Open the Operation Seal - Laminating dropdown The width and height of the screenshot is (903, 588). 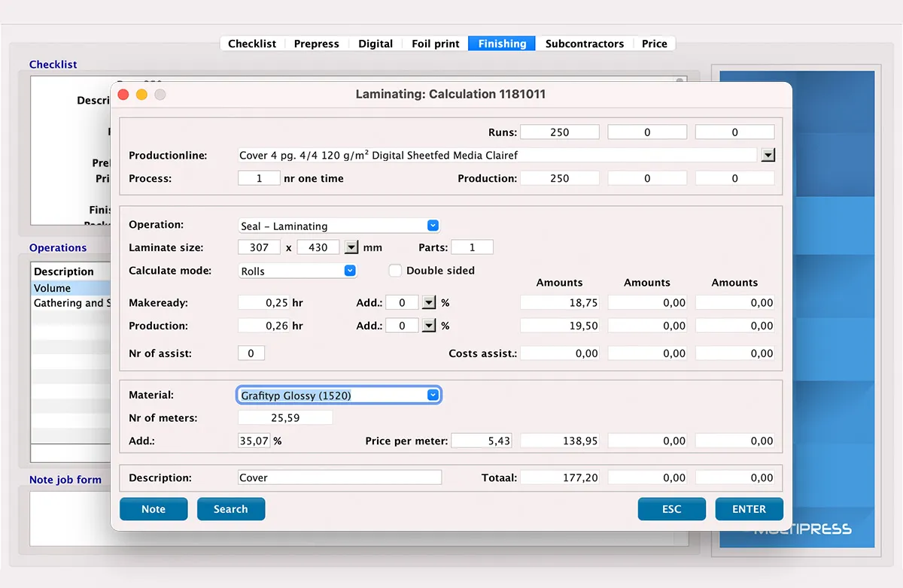point(339,226)
